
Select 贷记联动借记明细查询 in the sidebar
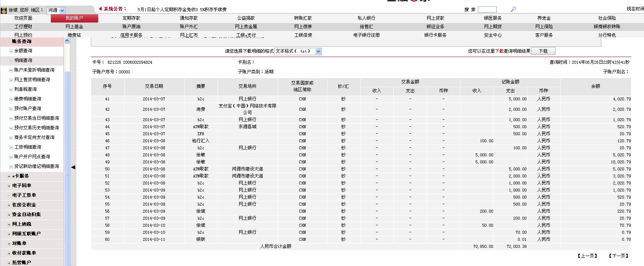click(x=37, y=167)
